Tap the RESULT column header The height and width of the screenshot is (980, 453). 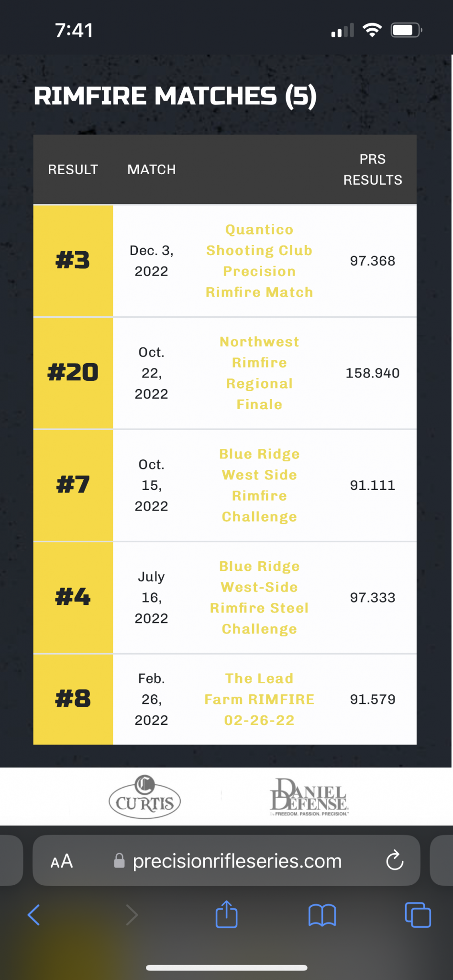coord(73,169)
